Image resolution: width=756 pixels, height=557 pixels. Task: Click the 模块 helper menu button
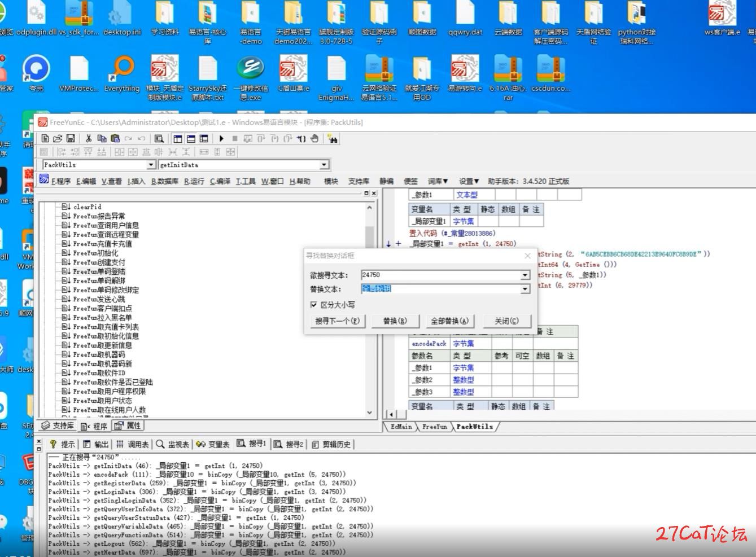[x=331, y=181]
